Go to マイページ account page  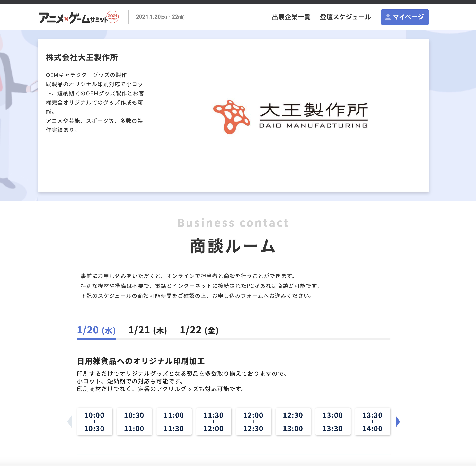point(405,17)
